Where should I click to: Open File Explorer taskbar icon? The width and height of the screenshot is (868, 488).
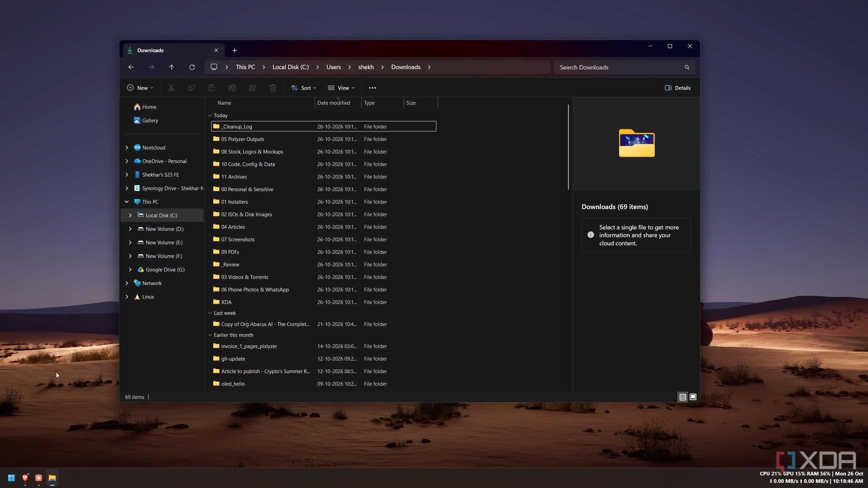coord(52,478)
